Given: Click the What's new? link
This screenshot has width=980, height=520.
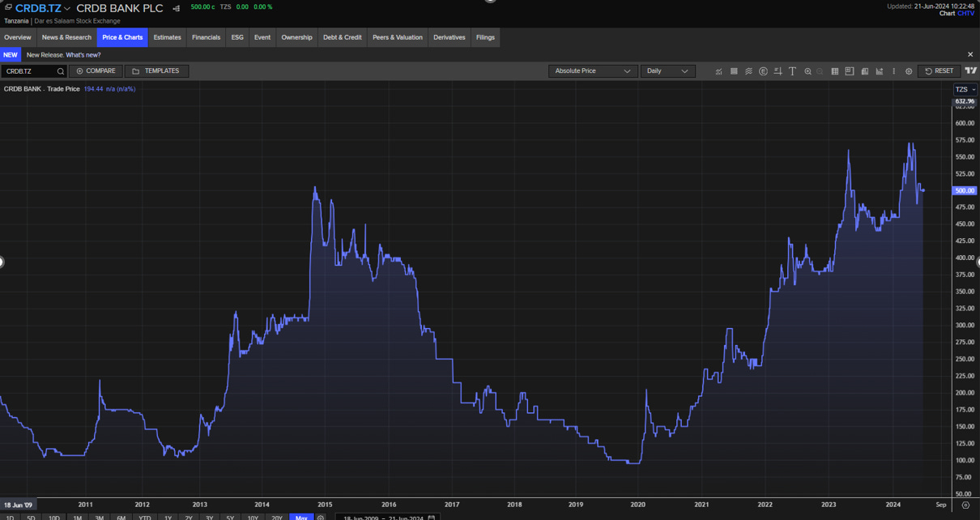Looking at the screenshot, I should tap(83, 55).
